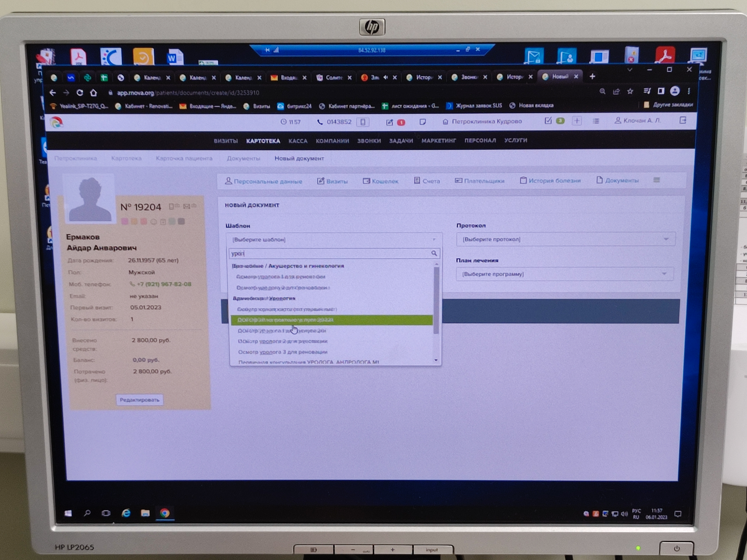
Task: Select 'Осмотр уролога 3 для реновации' option
Action: 283,352
